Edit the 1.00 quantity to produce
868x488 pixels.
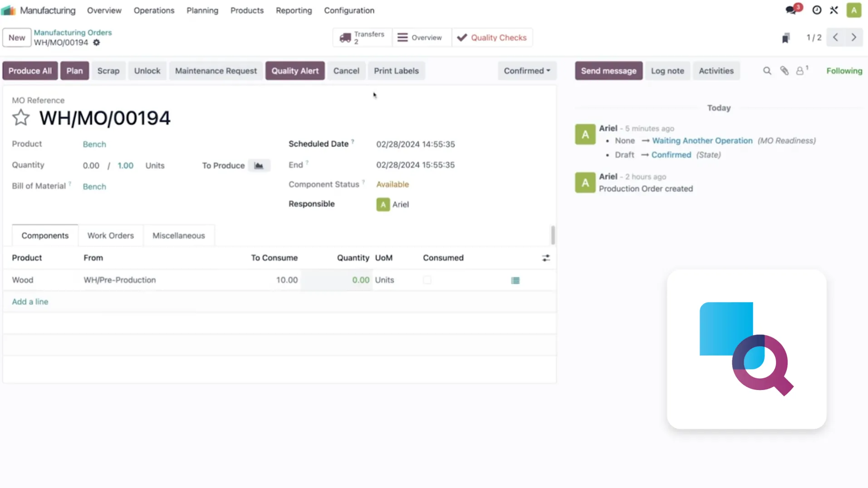(126, 166)
